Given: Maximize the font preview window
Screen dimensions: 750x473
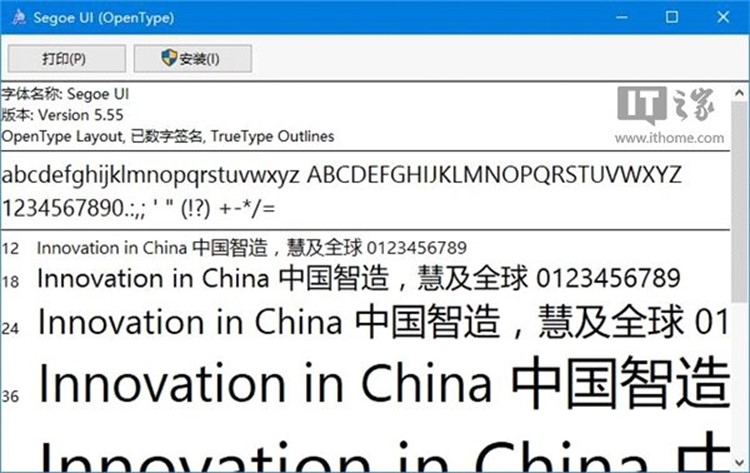Looking at the screenshot, I should pyautogui.click(x=671, y=17).
